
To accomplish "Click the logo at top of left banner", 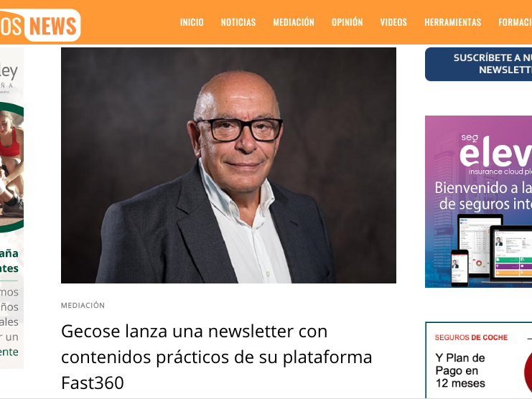I will click(9, 77).
